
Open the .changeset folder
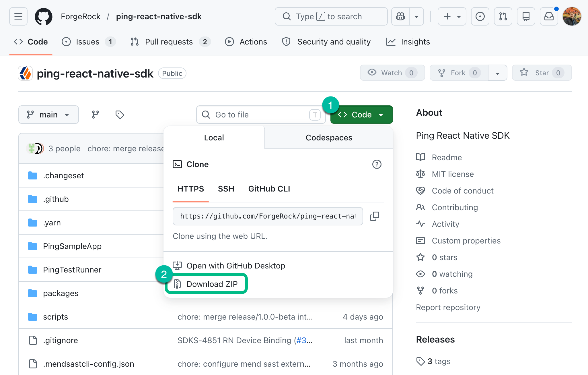pos(63,175)
